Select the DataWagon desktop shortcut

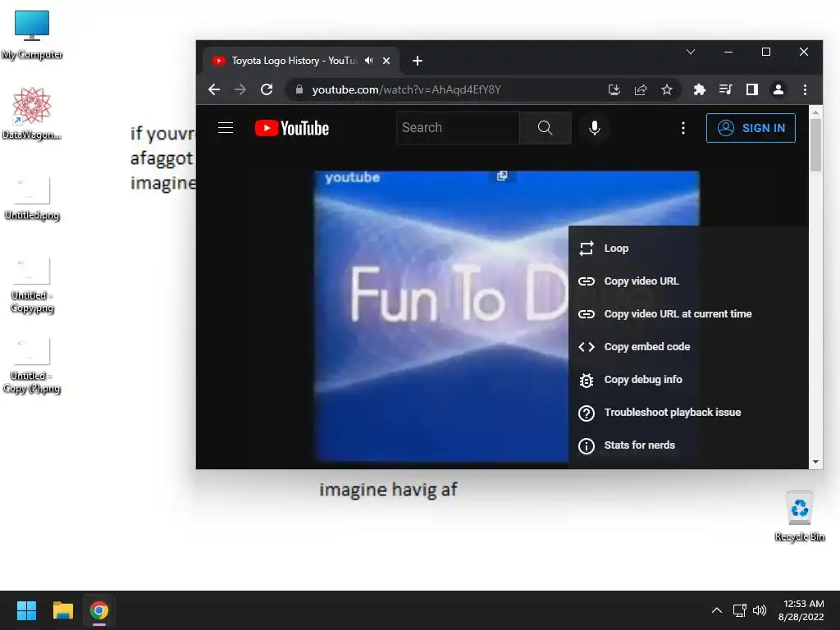click(x=32, y=113)
